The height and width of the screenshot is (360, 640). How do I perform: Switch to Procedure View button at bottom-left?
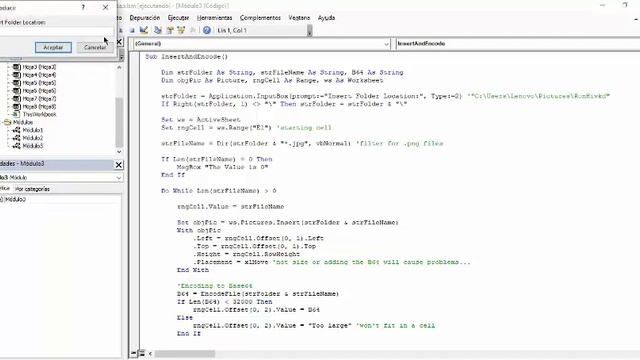[134, 353]
